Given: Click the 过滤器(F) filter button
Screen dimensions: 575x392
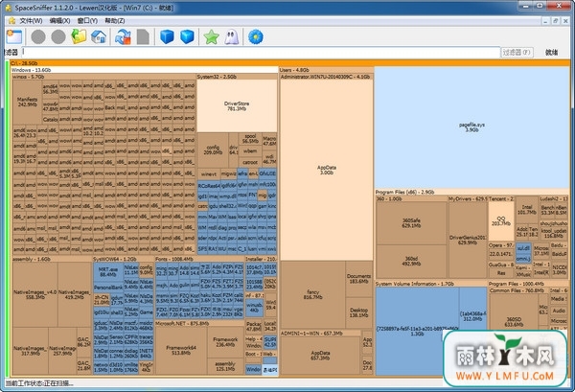Looking at the screenshot, I should point(517,52).
